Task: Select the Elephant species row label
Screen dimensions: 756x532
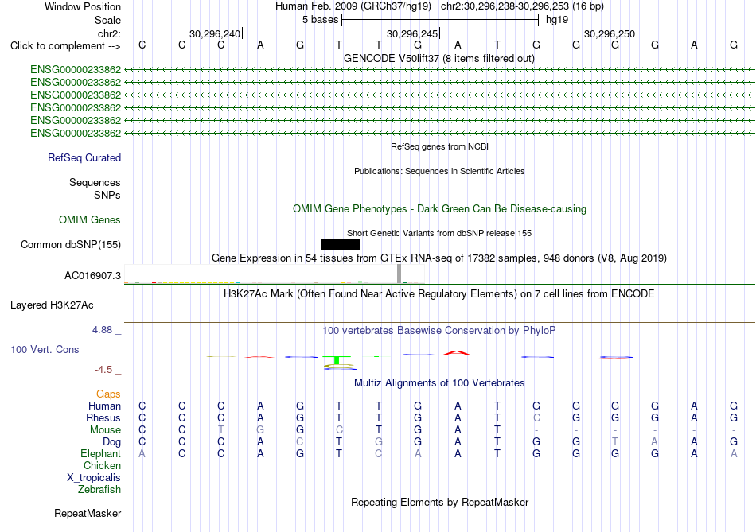Action: pyautogui.click(x=101, y=453)
